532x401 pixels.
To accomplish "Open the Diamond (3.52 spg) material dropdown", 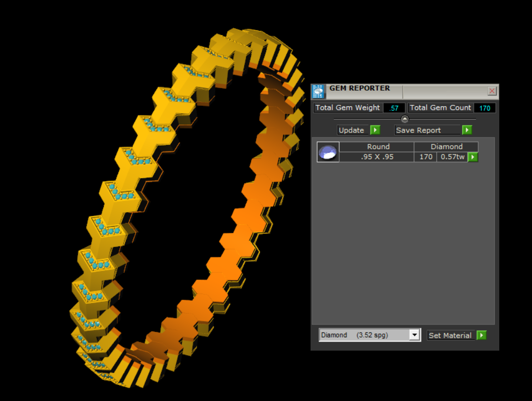I will [415, 335].
